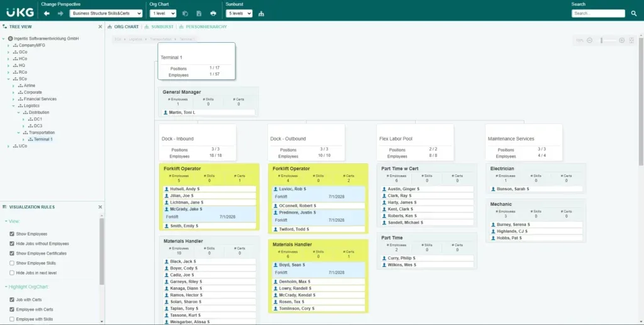Viewport: 644px width, 325px height.
Task: Click the fit-to-screen icon
Action: tap(631, 40)
